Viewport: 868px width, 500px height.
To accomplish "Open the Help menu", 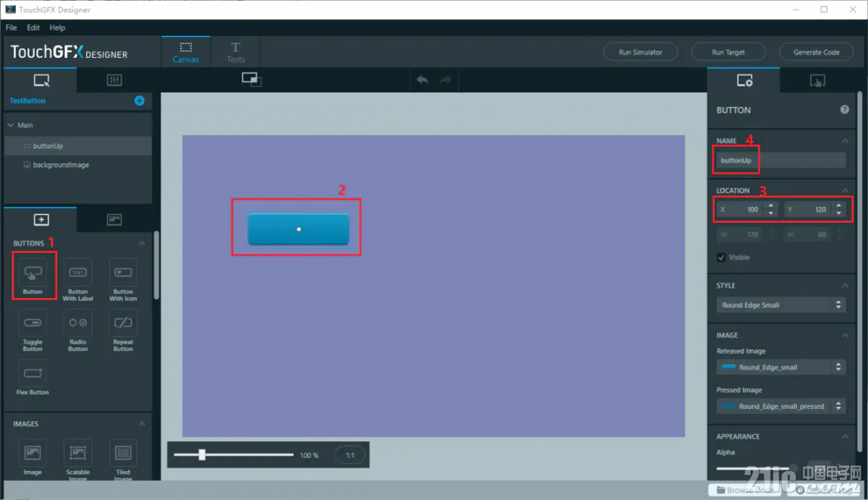I will coord(57,27).
